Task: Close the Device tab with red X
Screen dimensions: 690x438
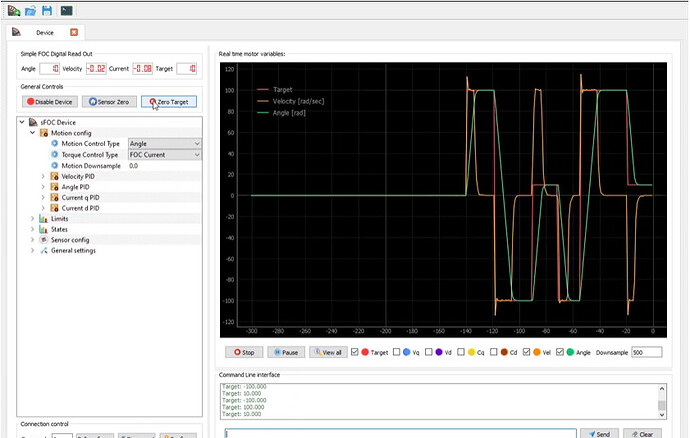Action: pyautogui.click(x=74, y=32)
